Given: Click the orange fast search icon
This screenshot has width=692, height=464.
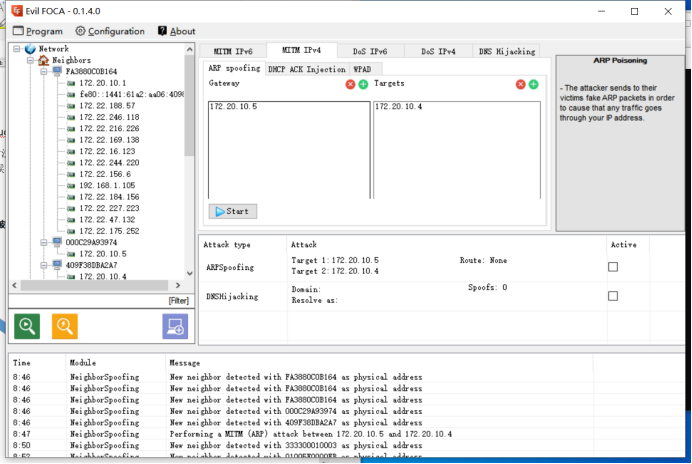Looking at the screenshot, I should 65,326.
